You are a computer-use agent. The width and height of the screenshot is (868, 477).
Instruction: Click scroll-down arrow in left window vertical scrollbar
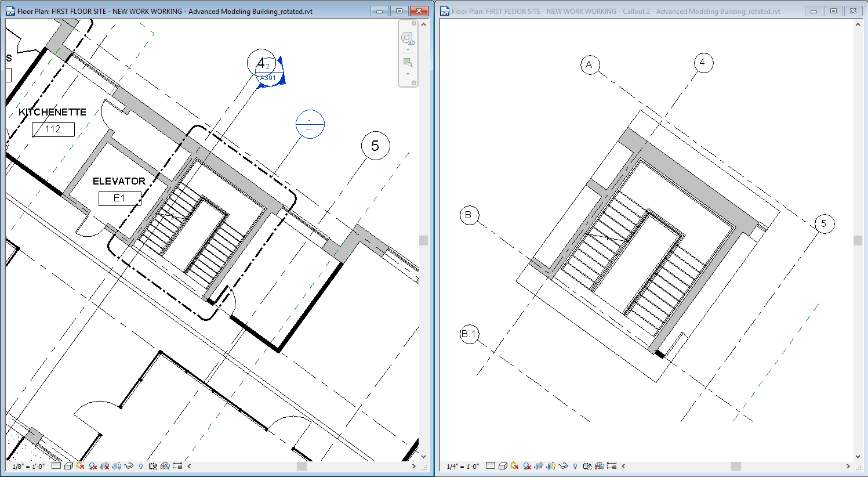423,457
